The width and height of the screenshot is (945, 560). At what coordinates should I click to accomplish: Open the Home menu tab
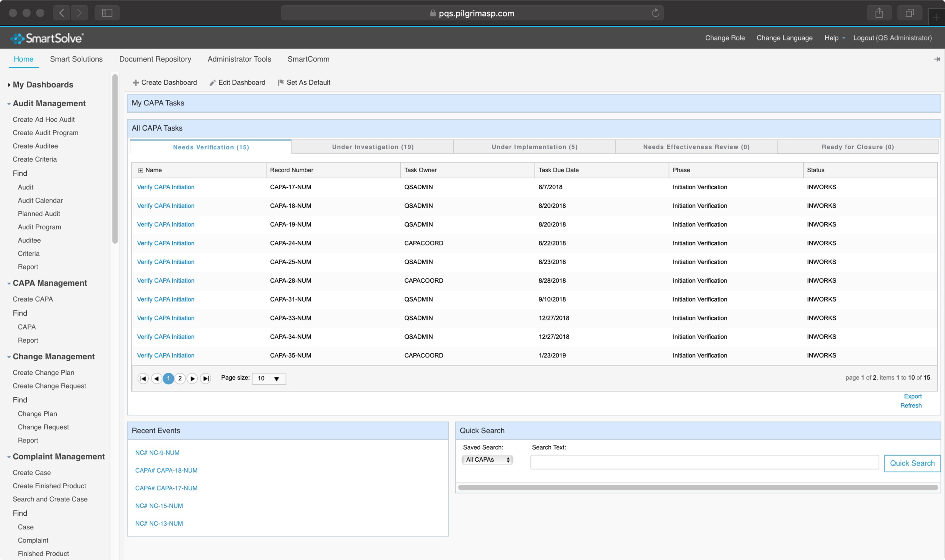[x=23, y=59]
